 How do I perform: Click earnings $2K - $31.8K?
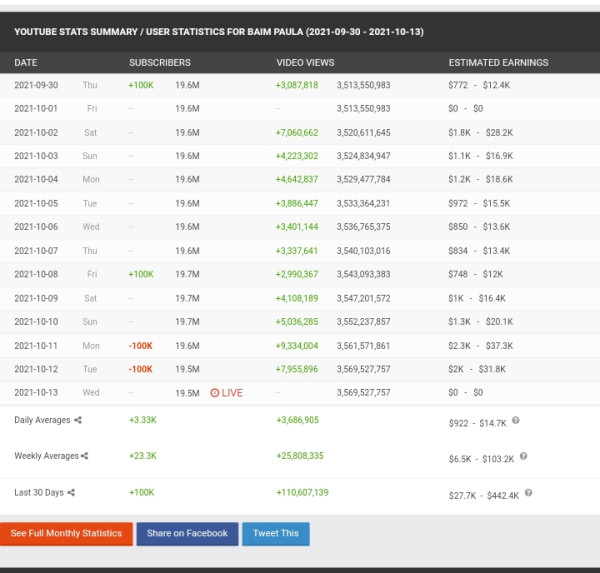click(x=477, y=369)
